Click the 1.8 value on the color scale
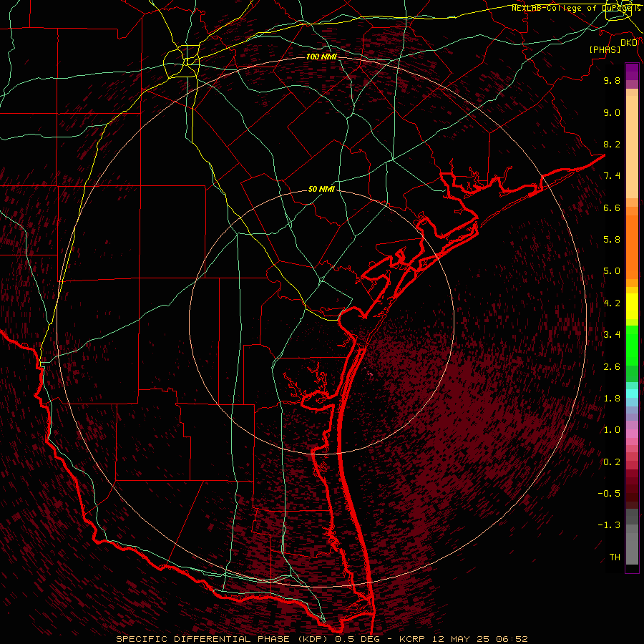This screenshot has width=644, height=644. pyautogui.click(x=612, y=399)
